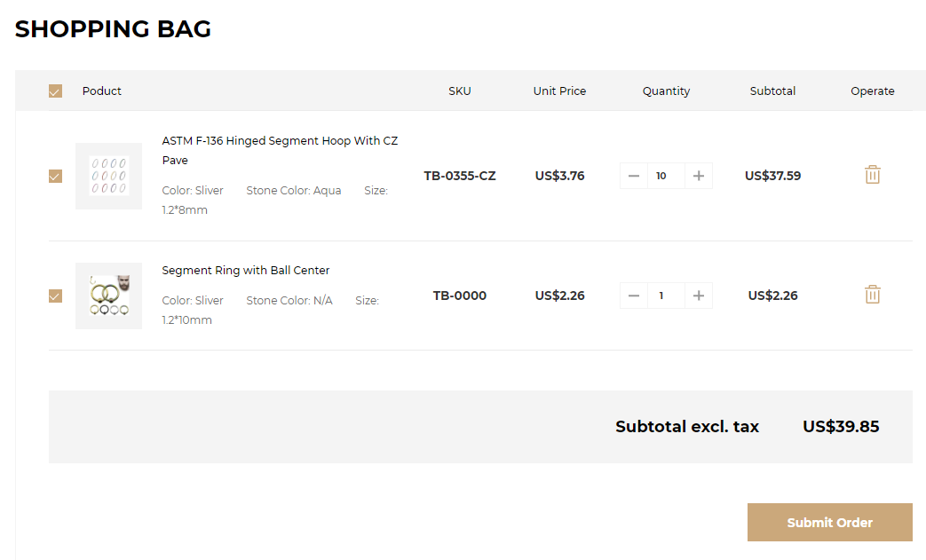
Task: Delete the ASTM F-136 Hinged Segment Hoop item
Action: [872, 175]
